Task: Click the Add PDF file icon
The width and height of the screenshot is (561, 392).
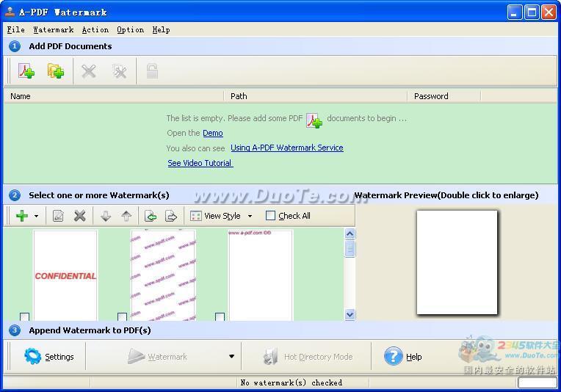Action: pos(26,71)
